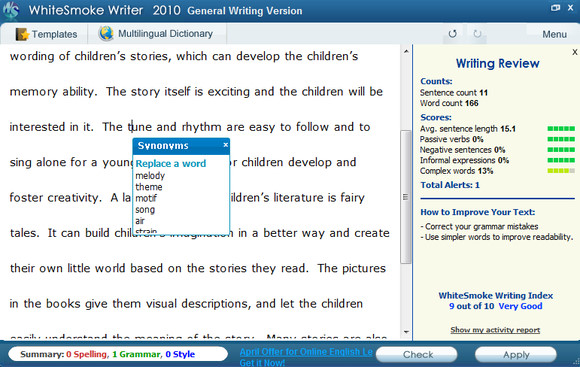Viewport: 580px width, 367px height.
Task: Click the Multilingual Dictionary globe icon
Action: 106,33
